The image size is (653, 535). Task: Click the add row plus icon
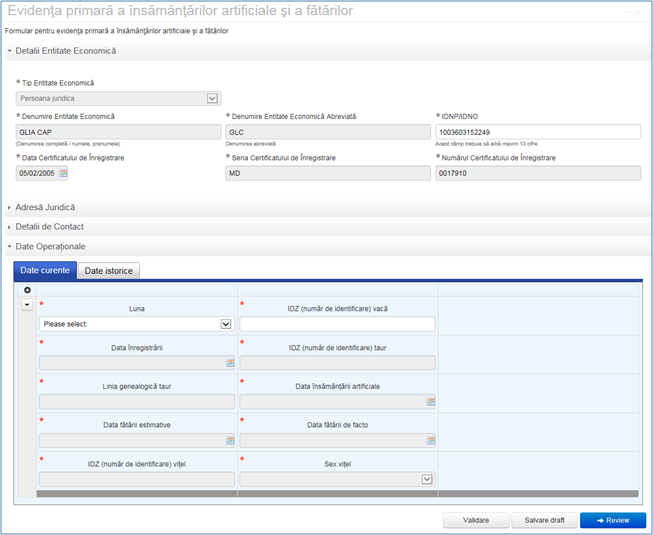27,290
